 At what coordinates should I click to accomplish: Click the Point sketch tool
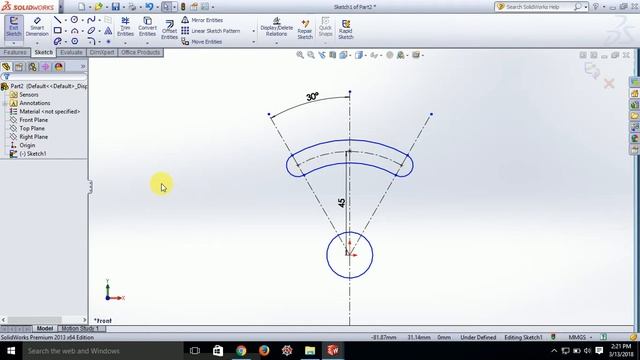tap(108, 41)
